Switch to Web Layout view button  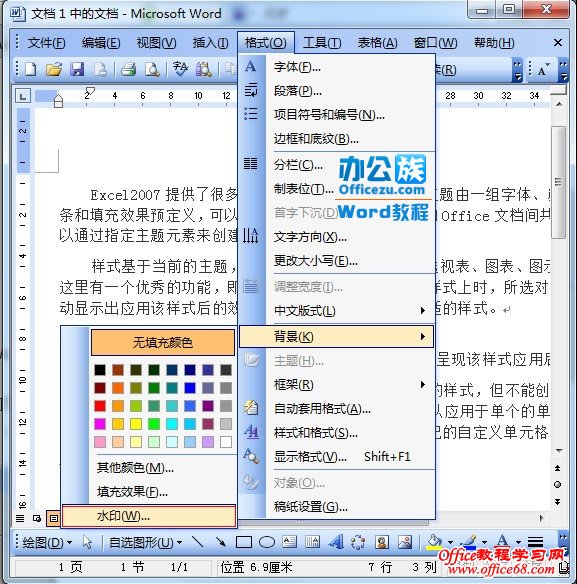pos(37,518)
